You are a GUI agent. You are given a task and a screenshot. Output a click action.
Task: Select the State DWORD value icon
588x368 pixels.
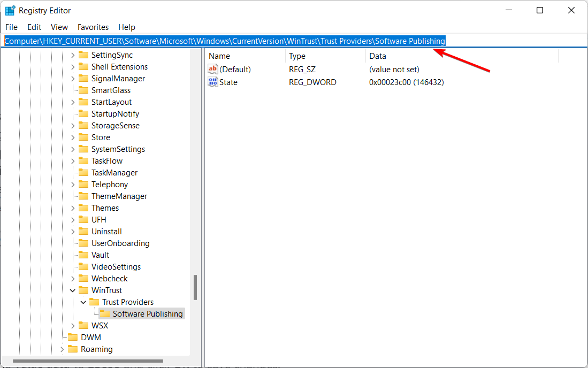(212, 82)
